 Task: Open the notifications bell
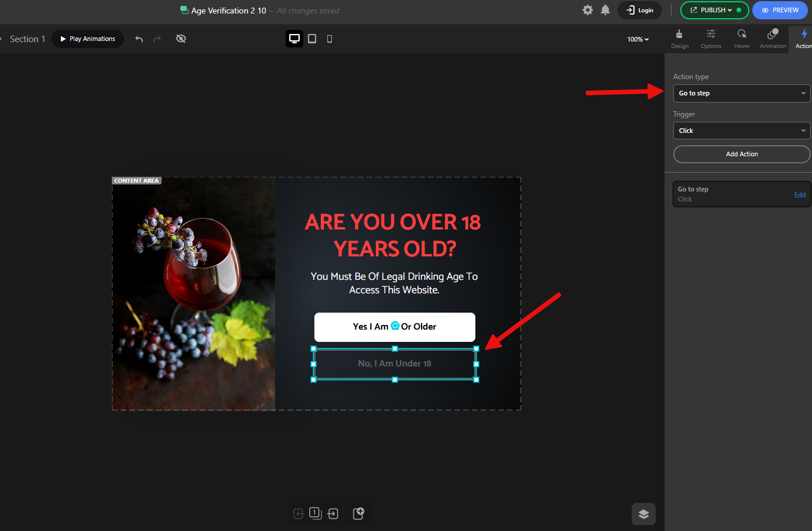pyautogui.click(x=605, y=10)
